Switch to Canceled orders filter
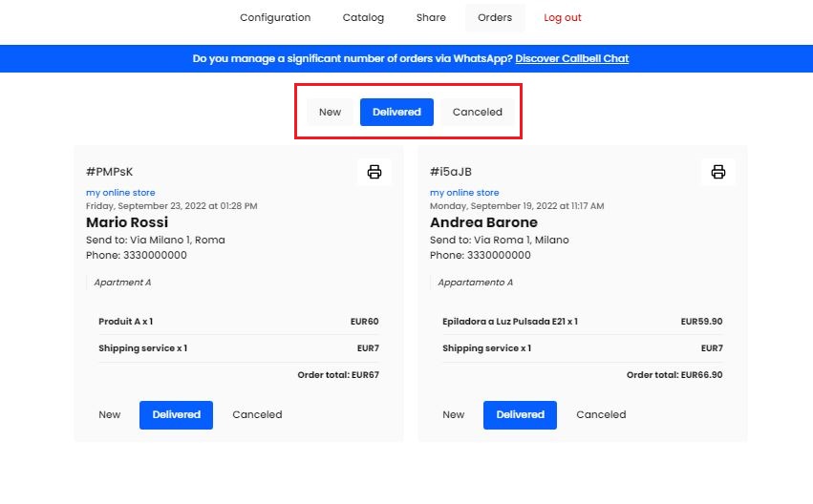 tap(477, 112)
